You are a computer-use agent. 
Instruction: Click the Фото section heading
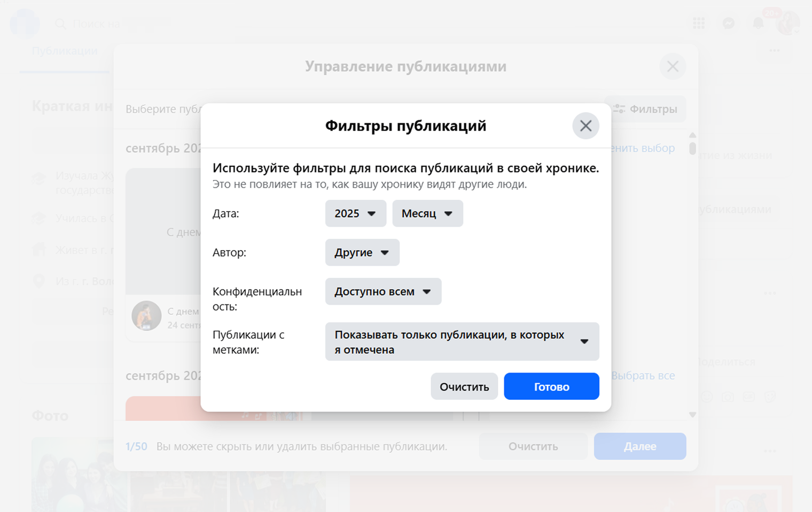tap(50, 416)
